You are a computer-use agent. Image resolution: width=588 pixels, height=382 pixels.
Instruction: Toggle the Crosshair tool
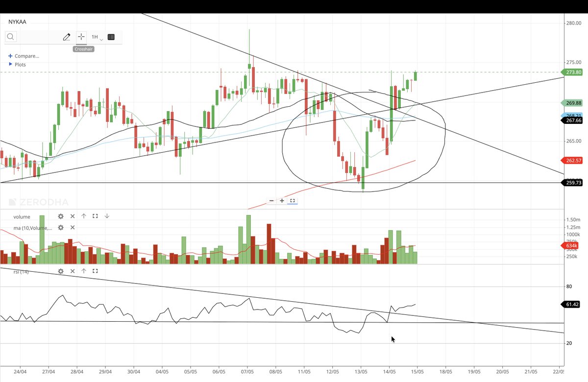click(x=81, y=37)
